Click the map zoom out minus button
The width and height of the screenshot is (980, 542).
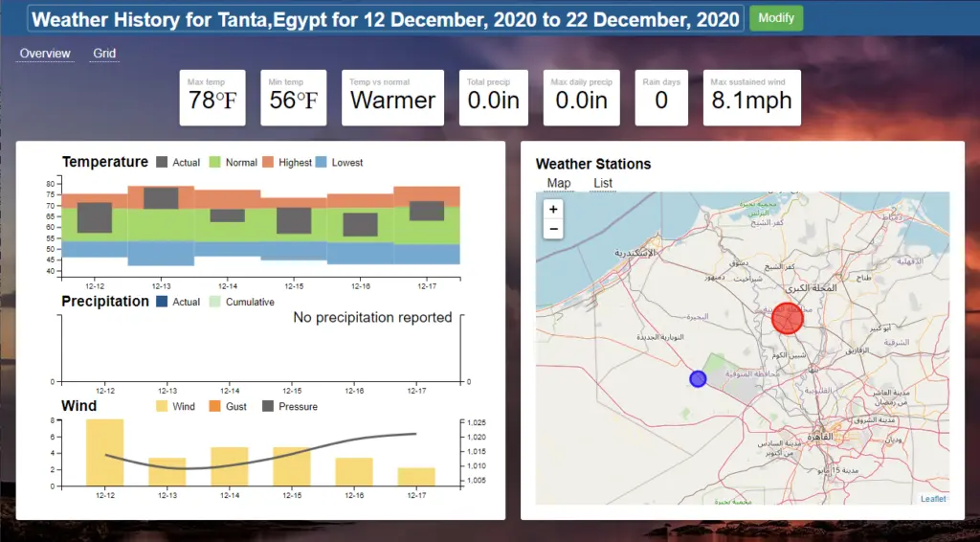pos(552,230)
